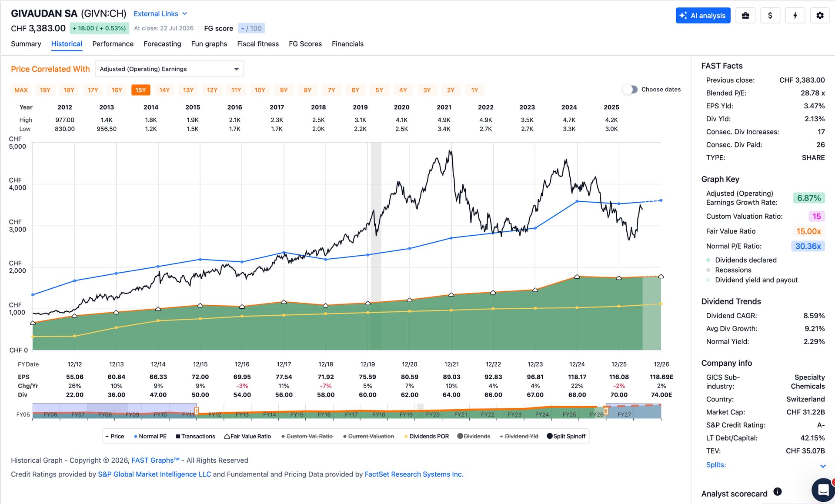The height and width of the screenshot is (504, 835).
Task: Click the Normal P/E Ratio 30.36x swatch
Action: [x=808, y=246]
